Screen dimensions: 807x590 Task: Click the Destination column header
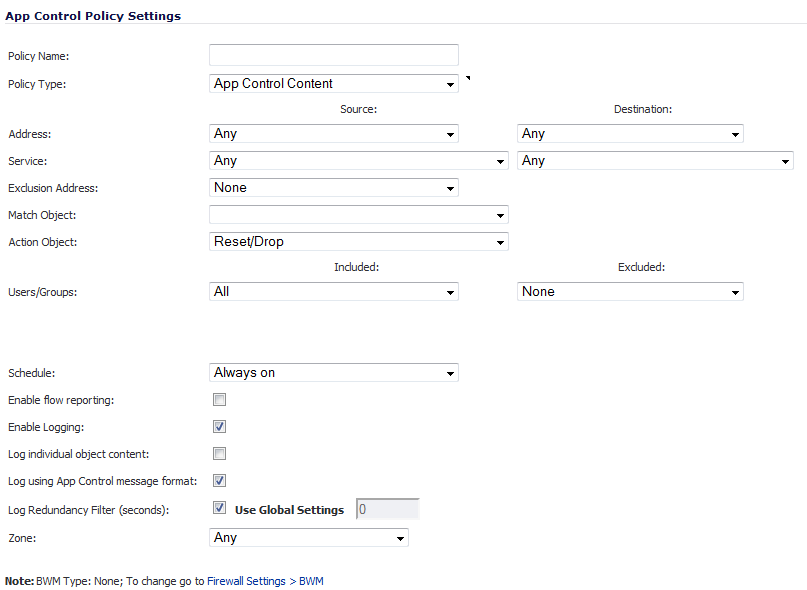point(643,109)
